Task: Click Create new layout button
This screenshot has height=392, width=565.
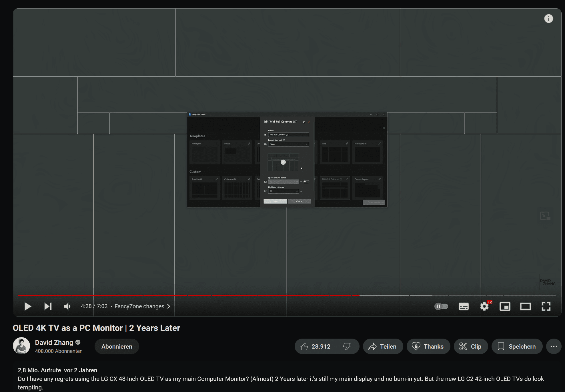Action: (374, 202)
